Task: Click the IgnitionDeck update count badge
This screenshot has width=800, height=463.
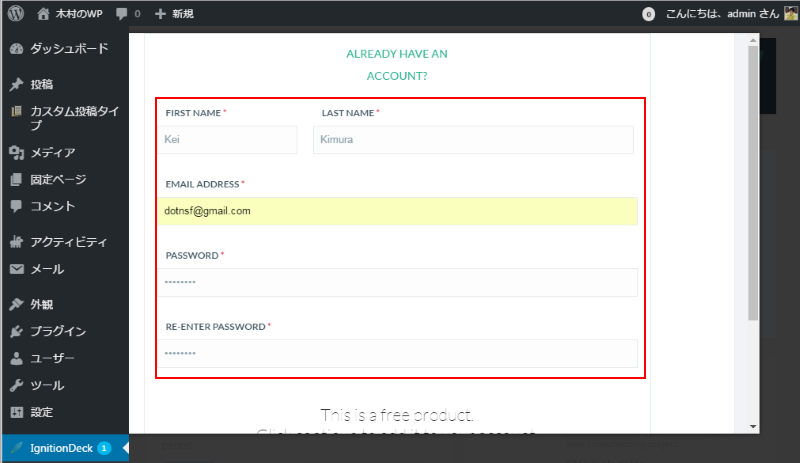Action: (104, 448)
